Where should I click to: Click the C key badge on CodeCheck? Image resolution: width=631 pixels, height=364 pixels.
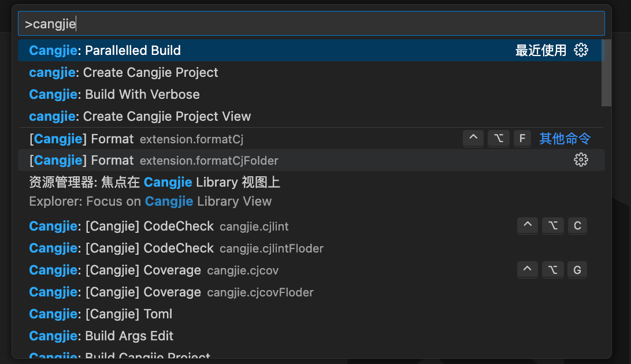(577, 226)
